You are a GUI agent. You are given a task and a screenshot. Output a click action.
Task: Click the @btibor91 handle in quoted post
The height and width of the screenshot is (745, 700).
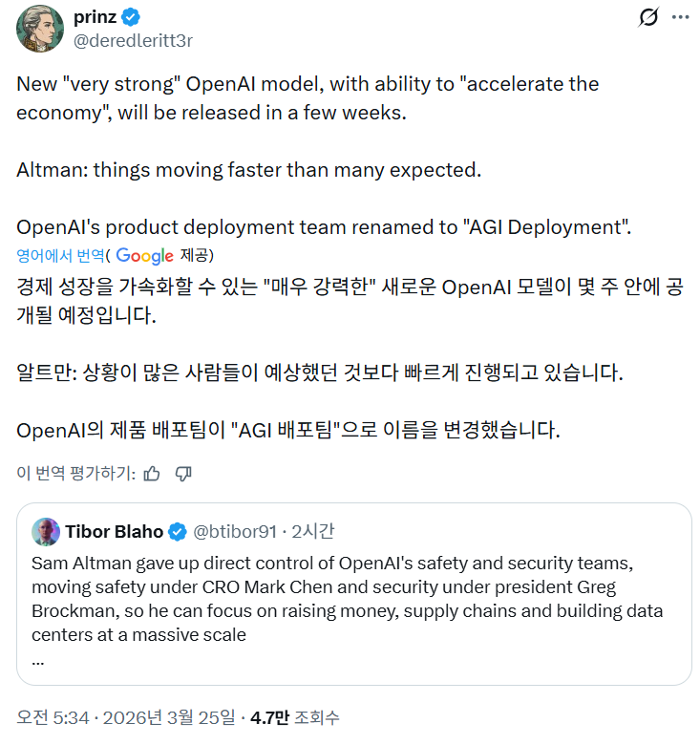click(x=235, y=531)
